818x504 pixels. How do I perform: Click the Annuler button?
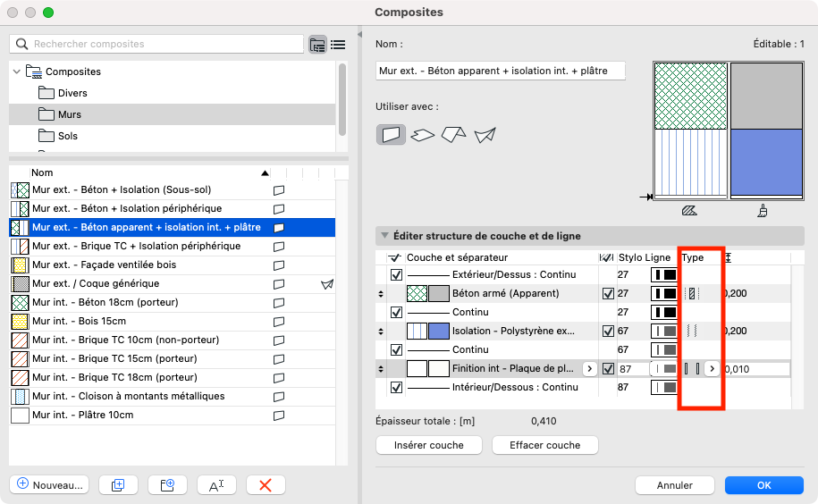(x=675, y=485)
